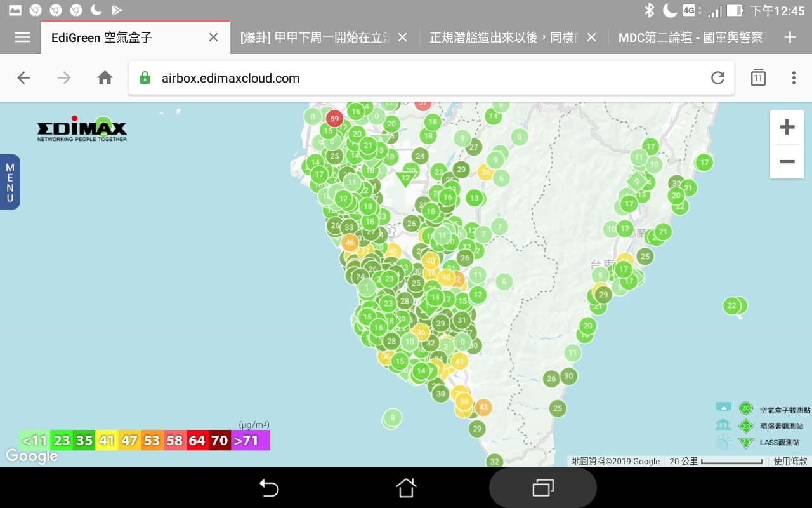Toggle the airbox station layer icon

point(724,407)
